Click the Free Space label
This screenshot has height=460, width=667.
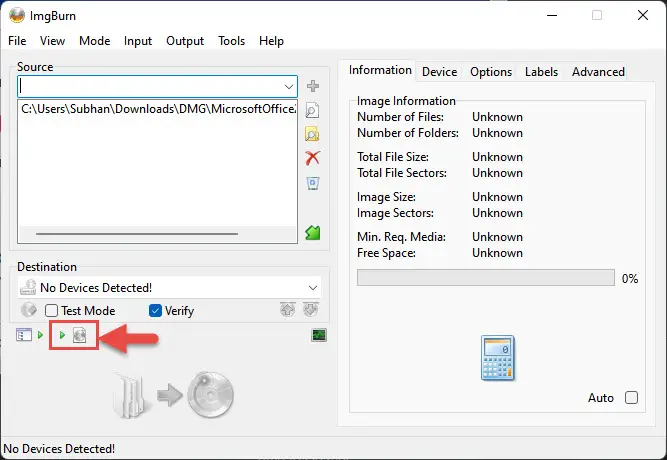386,253
